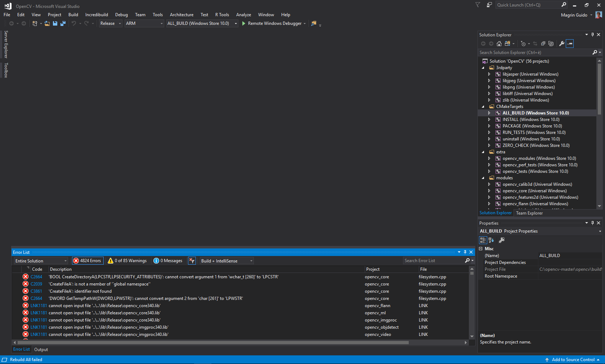Expand the libjpeg project node
The width and height of the screenshot is (605, 364).
489,81
